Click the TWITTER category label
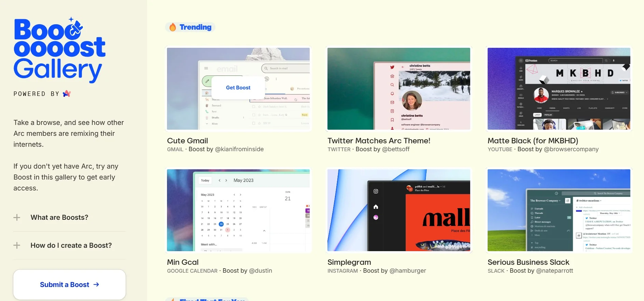 tap(339, 149)
